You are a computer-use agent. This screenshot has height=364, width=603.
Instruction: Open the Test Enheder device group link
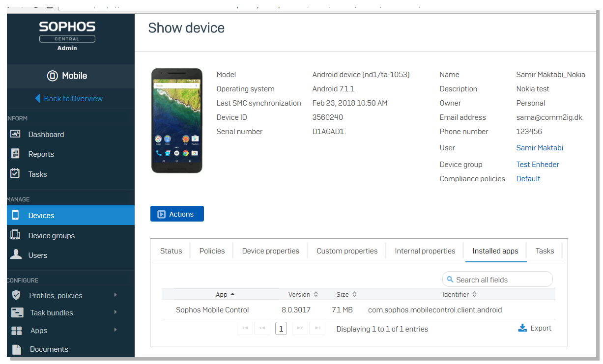(538, 165)
